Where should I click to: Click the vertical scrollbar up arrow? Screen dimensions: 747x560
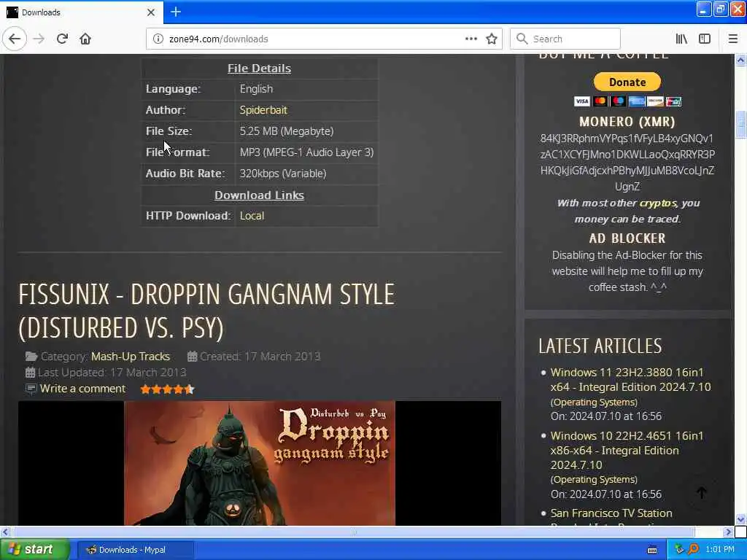(741, 60)
